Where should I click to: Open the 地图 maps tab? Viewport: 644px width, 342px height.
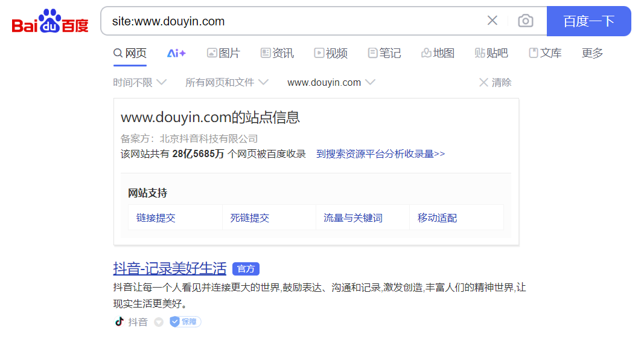(438, 53)
